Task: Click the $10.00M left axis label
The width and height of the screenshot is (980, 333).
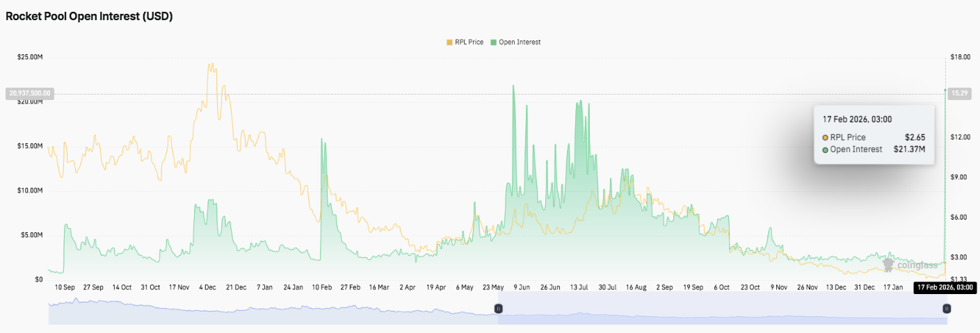Action: [x=30, y=190]
